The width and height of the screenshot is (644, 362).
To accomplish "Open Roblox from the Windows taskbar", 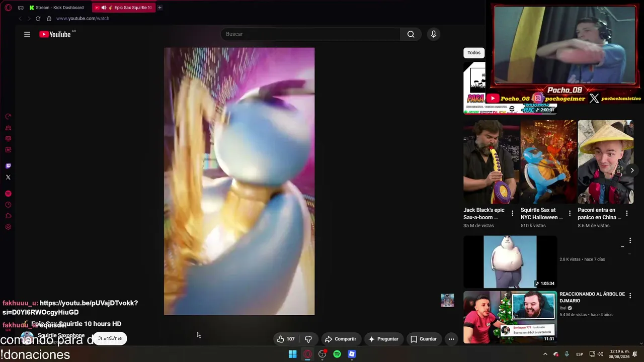I will (x=352, y=354).
